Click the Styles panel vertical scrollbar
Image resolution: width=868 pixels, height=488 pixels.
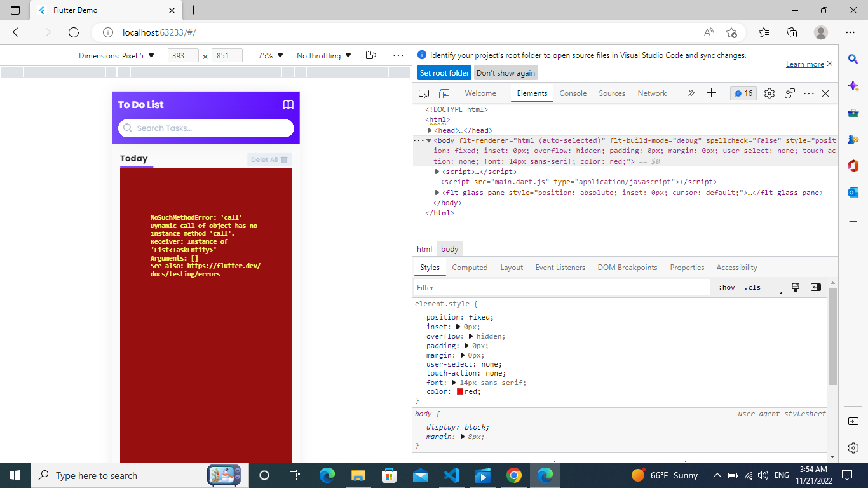[832, 335]
